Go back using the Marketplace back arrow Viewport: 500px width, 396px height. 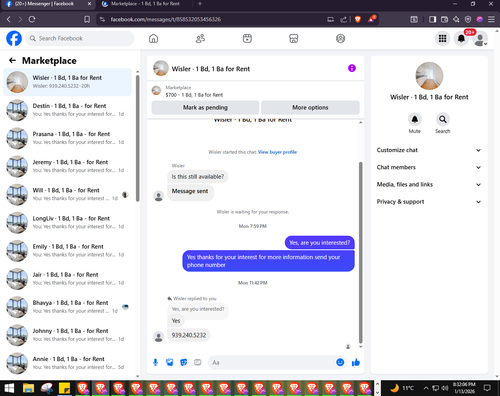pyautogui.click(x=12, y=60)
